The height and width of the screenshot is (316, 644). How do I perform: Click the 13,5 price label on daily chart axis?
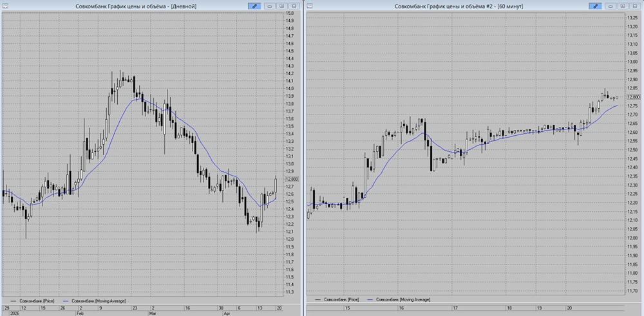click(289, 126)
